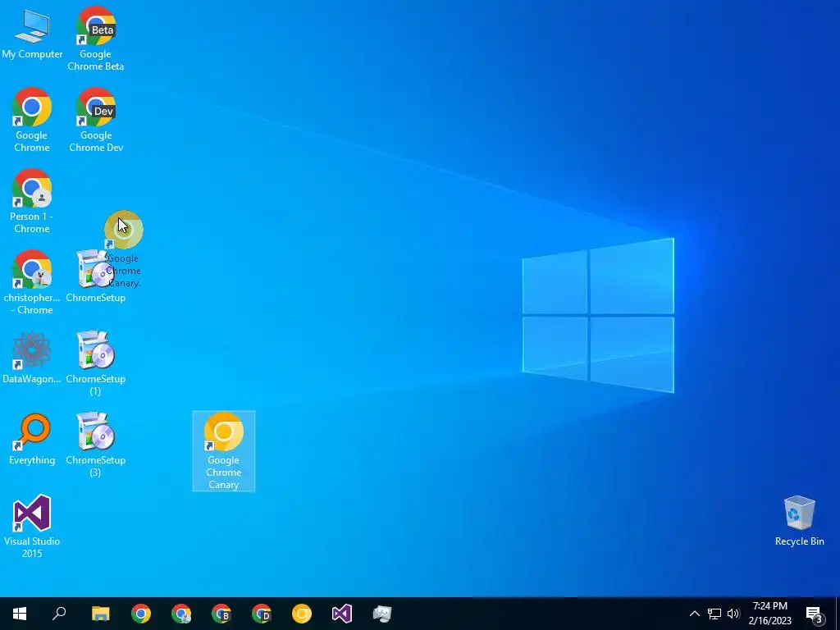840x630 pixels.
Task: Click the "Google Chrome Dev" label text
Action: pyautogui.click(x=96, y=141)
